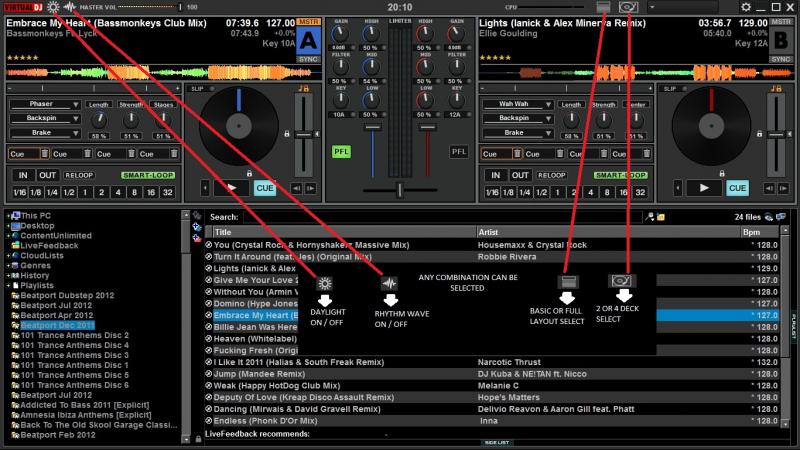This screenshot has height=450, width=800.
Task: Click search options icon right of search field
Action: (x=649, y=217)
